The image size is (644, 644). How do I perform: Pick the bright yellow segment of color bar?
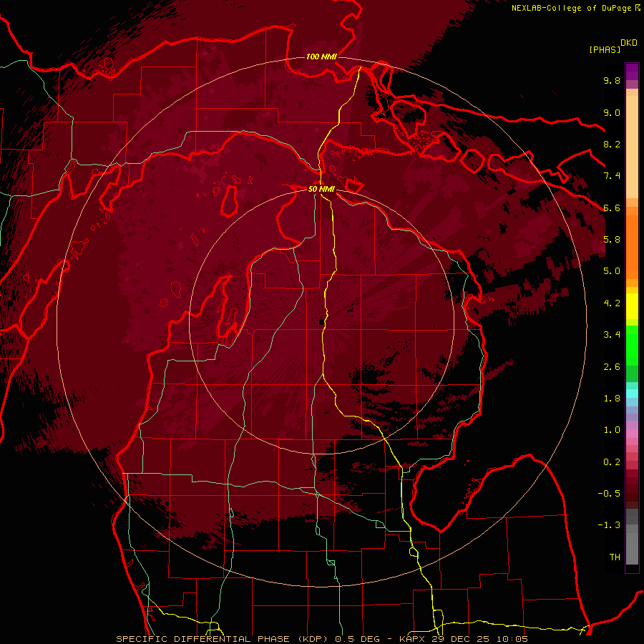(x=632, y=306)
